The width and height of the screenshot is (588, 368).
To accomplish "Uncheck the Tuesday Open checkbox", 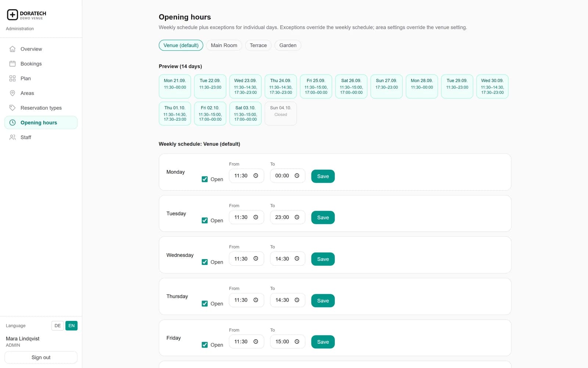I will coord(205,220).
